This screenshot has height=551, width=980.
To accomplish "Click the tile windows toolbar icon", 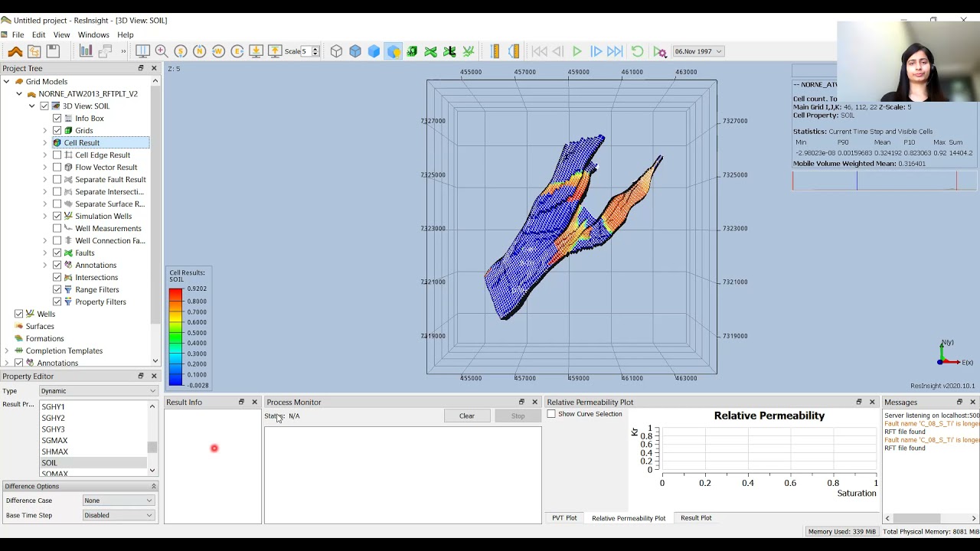I will 142,51.
